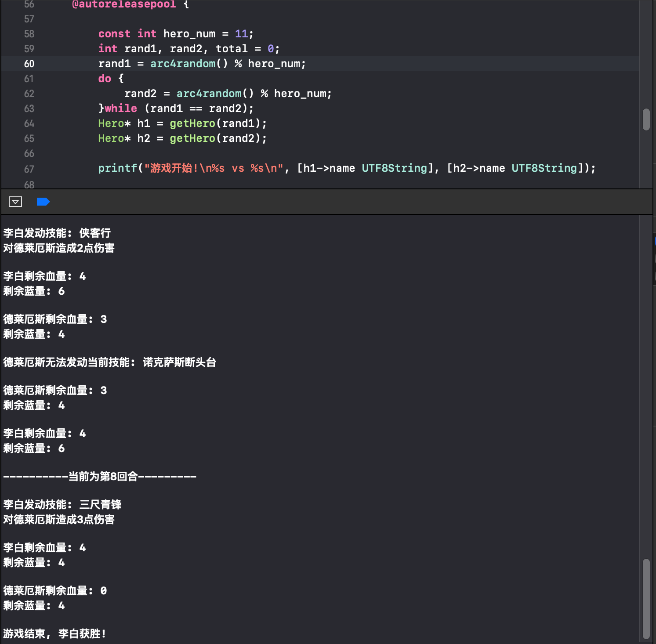Click line number 67 in gutter
Viewport: 656px width, 644px height.
tap(29, 169)
